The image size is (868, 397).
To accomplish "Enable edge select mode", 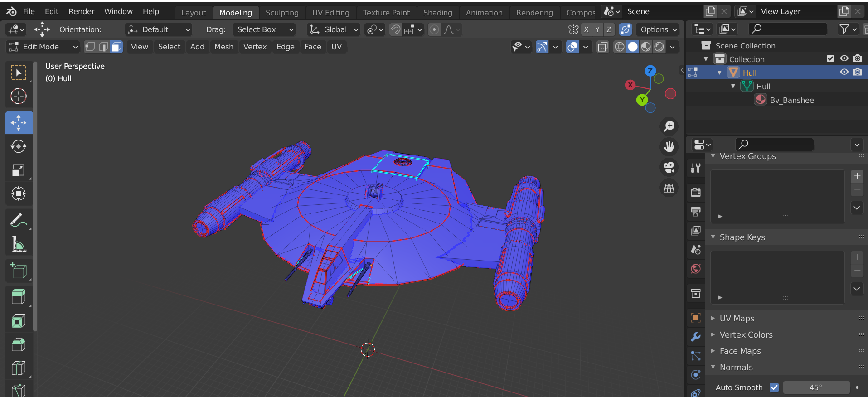I will (x=103, y=47).
